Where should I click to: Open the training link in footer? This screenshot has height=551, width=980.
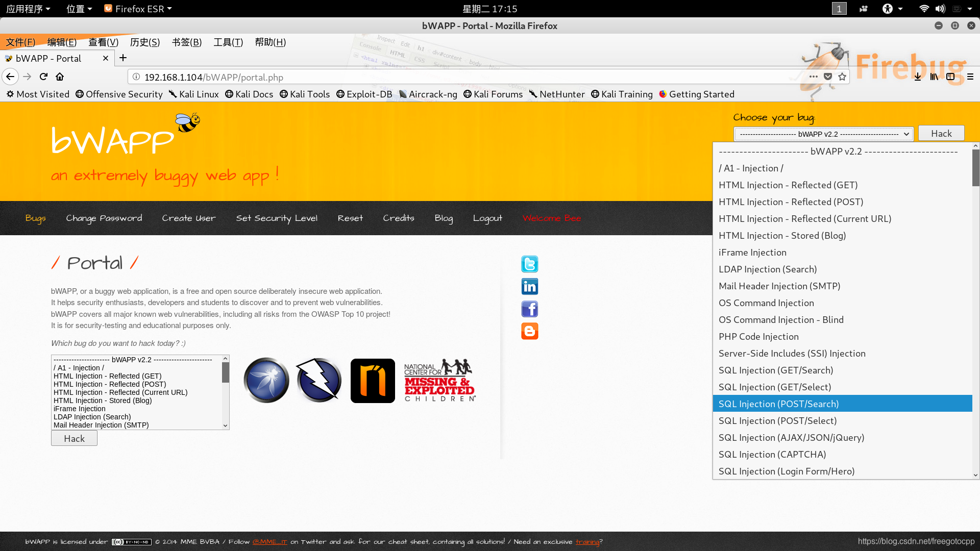[587, 542]
